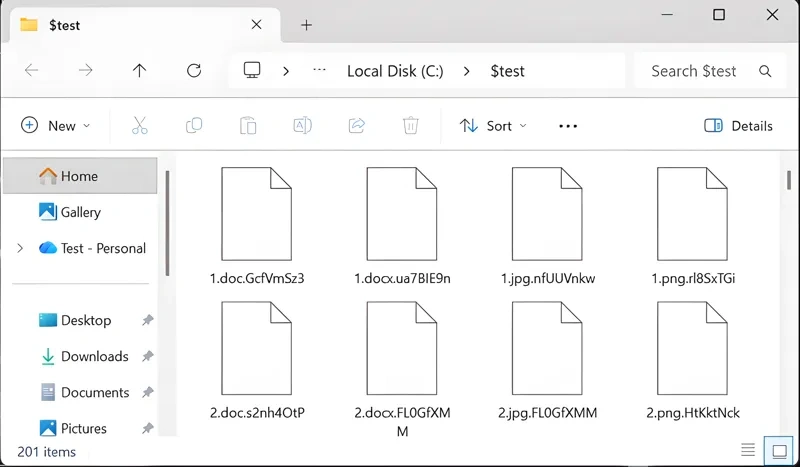The height and width of the screenshot is (467, 800).
Task: Click the Share icon in toolbar
Action: pyautogui.click(x=356, y=126)
